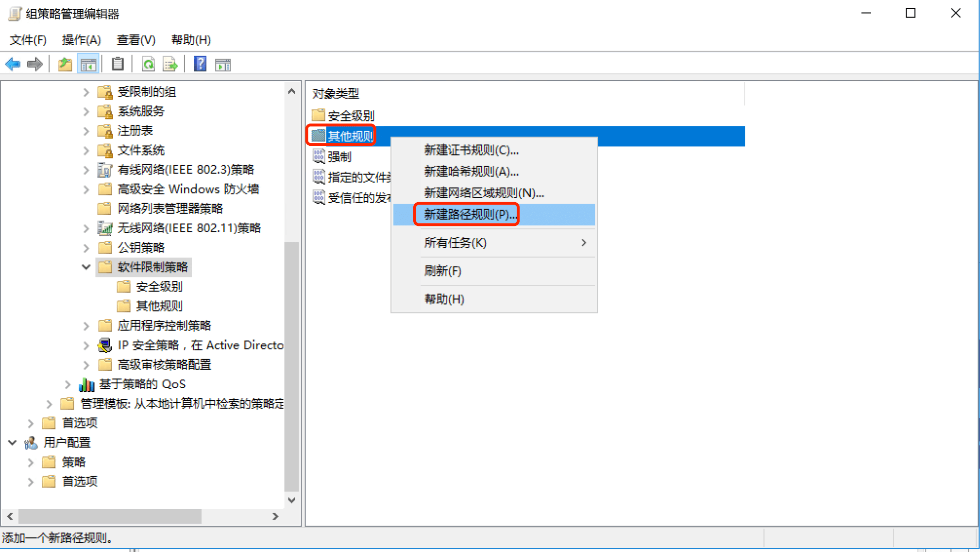
Task: Click tree horizontal scrollbar right arrow
Action: tap(275, 516)
